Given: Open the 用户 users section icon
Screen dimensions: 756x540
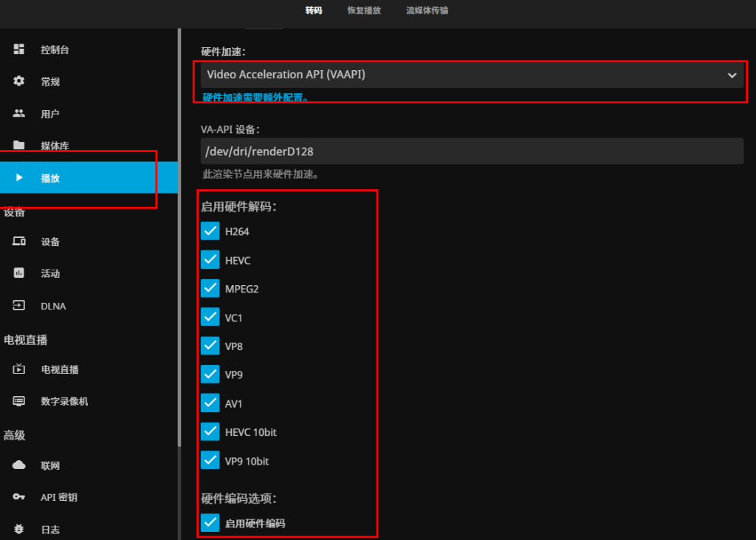Looking at the screenshot, I should point(18,113).
